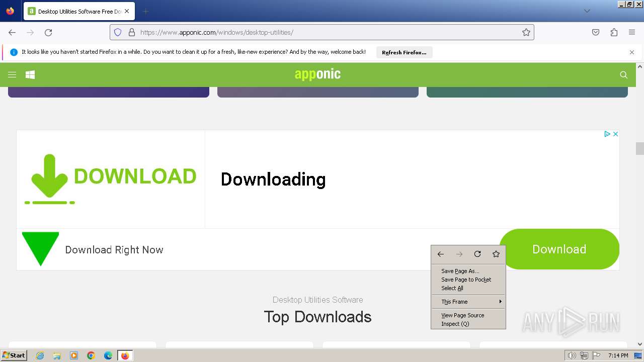Click the page vertical scrollbar thumb

(639, 148)
